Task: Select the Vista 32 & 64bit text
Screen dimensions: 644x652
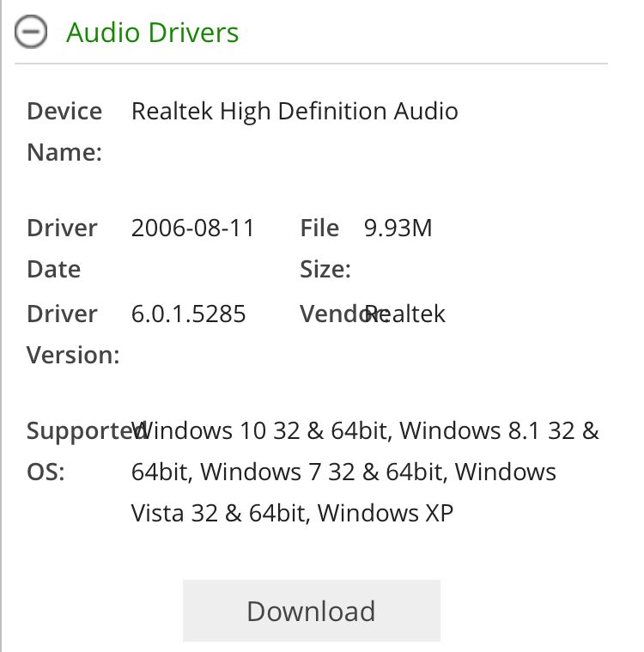Action: [x=220, y=514]
